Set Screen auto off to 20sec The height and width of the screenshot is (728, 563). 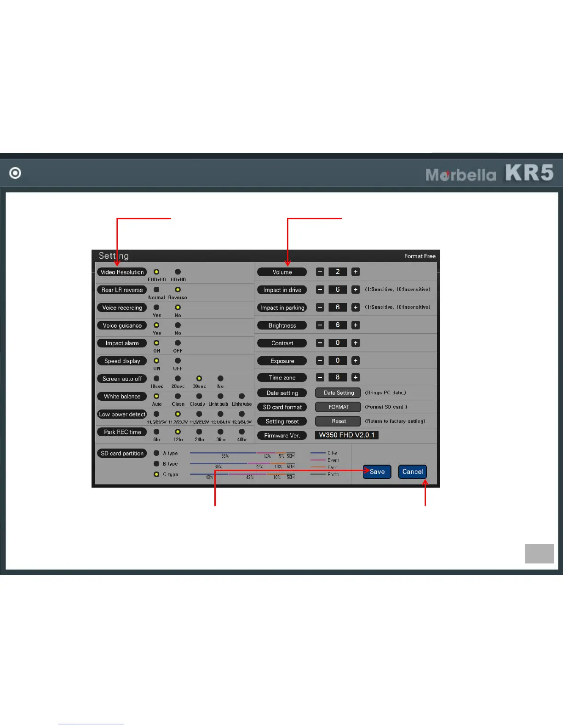[178, 378]
